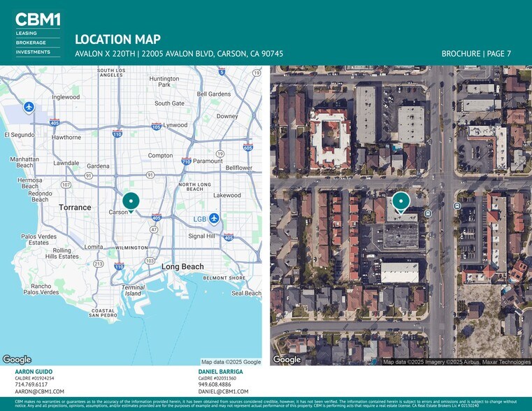Select the Torrance label on the map
The height and width of the screenshot is (411, 532).
click(x=75, y=208)
